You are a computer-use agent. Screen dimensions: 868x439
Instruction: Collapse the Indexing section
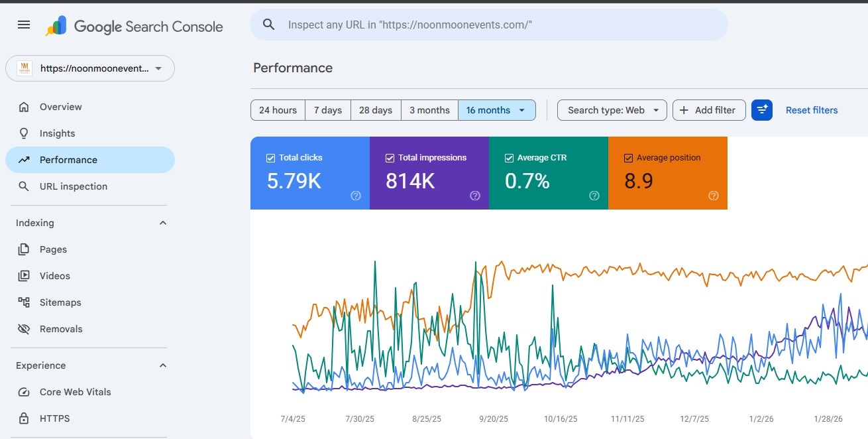(163, 223)
